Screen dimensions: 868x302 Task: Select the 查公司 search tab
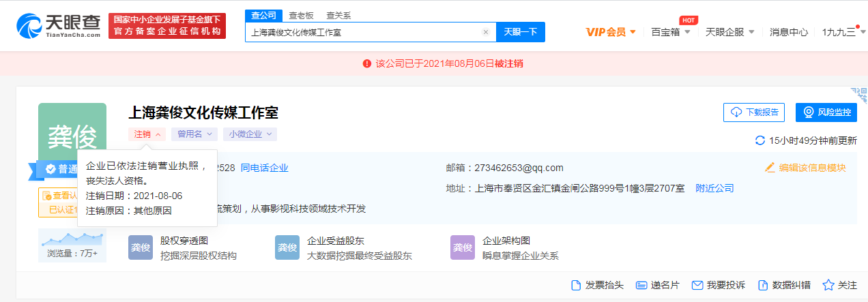[263, 15]
